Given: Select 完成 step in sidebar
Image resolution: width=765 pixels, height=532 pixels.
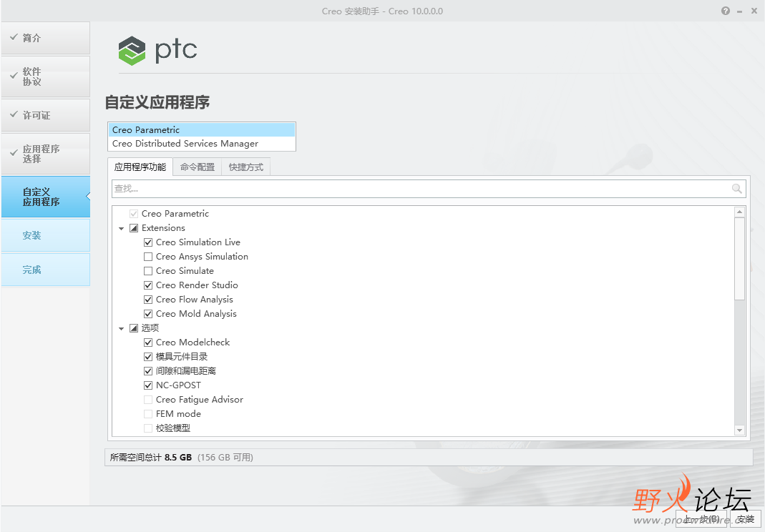Looking at the screenshot, I should [x=45, y=270].
